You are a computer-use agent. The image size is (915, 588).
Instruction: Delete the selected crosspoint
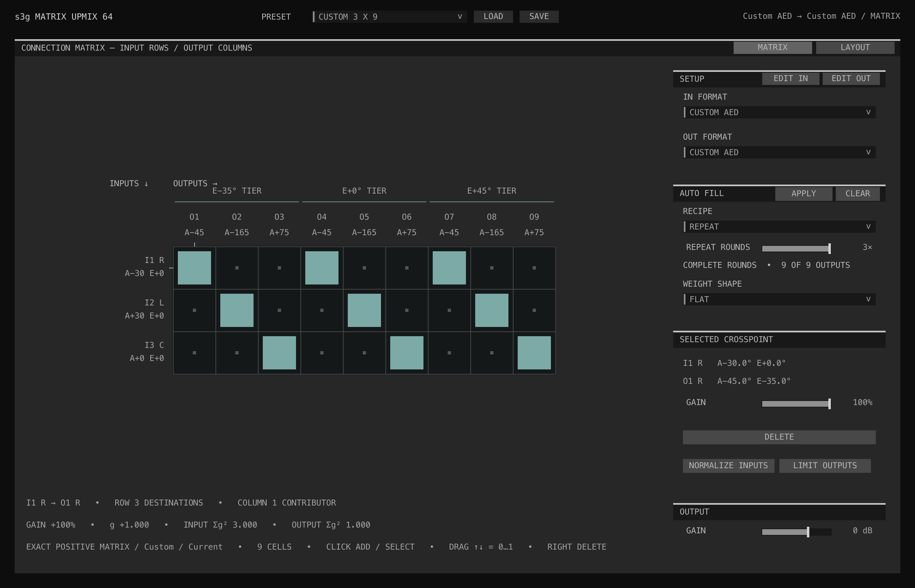click(x=779, y=437)
